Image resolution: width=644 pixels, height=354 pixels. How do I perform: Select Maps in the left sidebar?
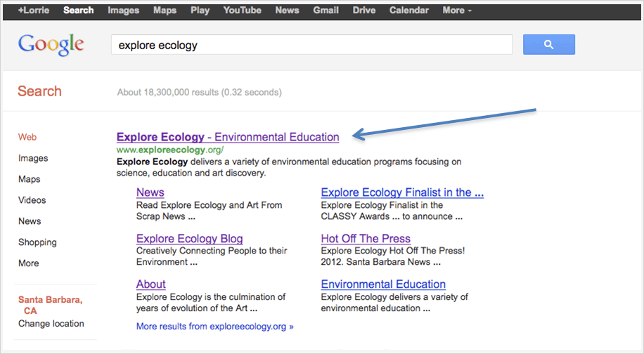pos(30,179)
